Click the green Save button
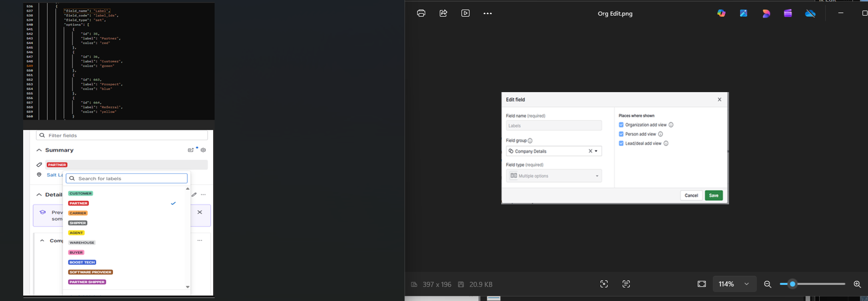Viewport: 868px width, 301px height. tap(714, 195)
